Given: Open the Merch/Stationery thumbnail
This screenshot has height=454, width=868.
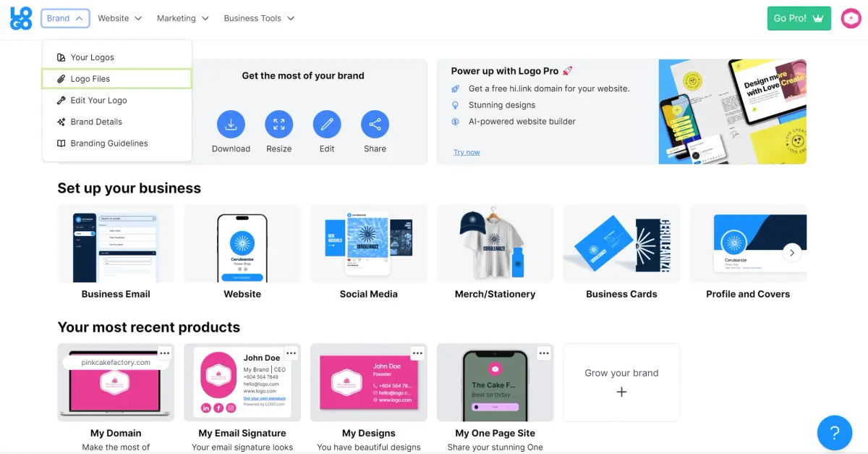Looking at the screenshot, I should pyautogui.click(x=495, y=244).
